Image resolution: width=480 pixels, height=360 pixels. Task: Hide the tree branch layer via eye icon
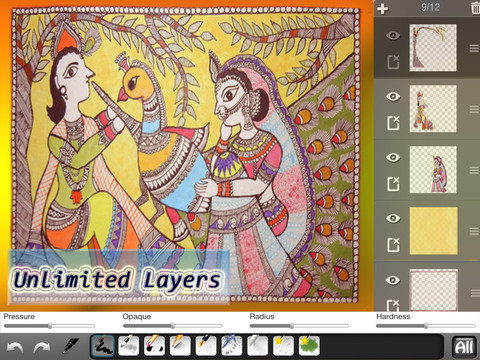pos(393,36)
